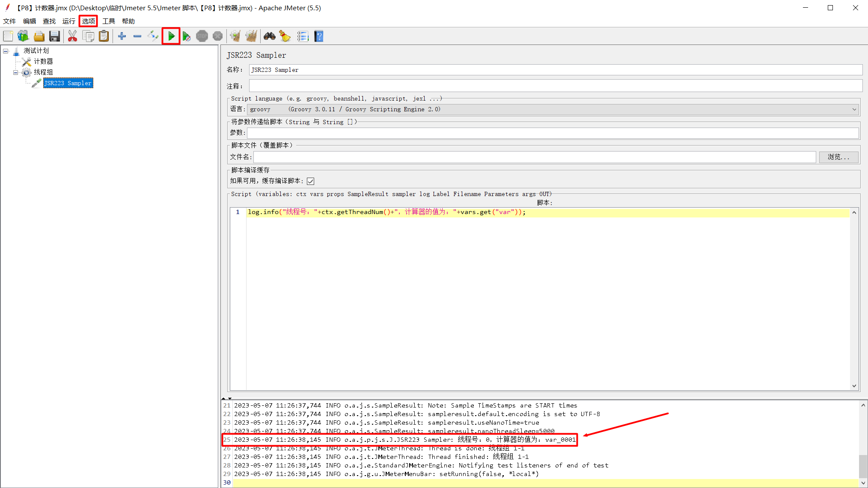Click log line 25 JSR223 Sampler output
868x488 pixels.
coord(405,440)
